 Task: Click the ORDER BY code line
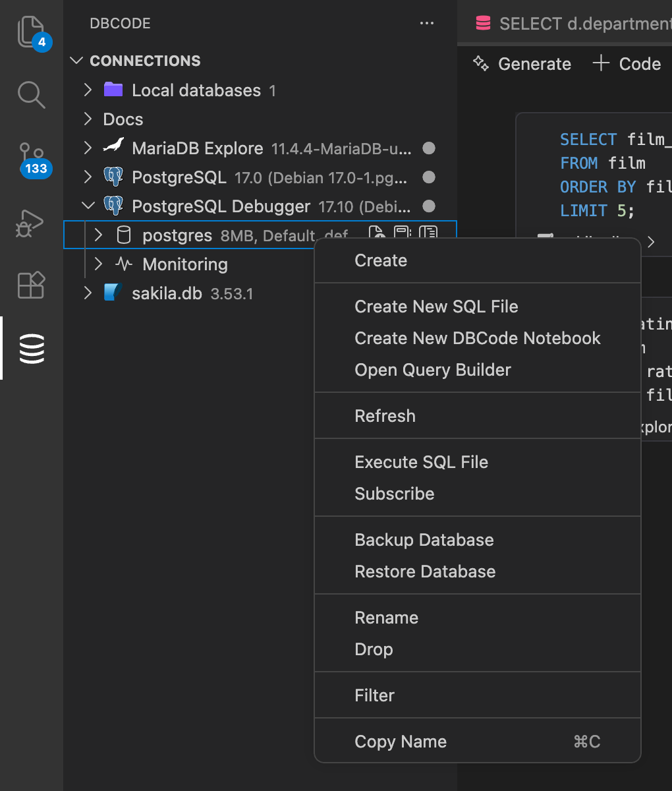coord(615,187)
